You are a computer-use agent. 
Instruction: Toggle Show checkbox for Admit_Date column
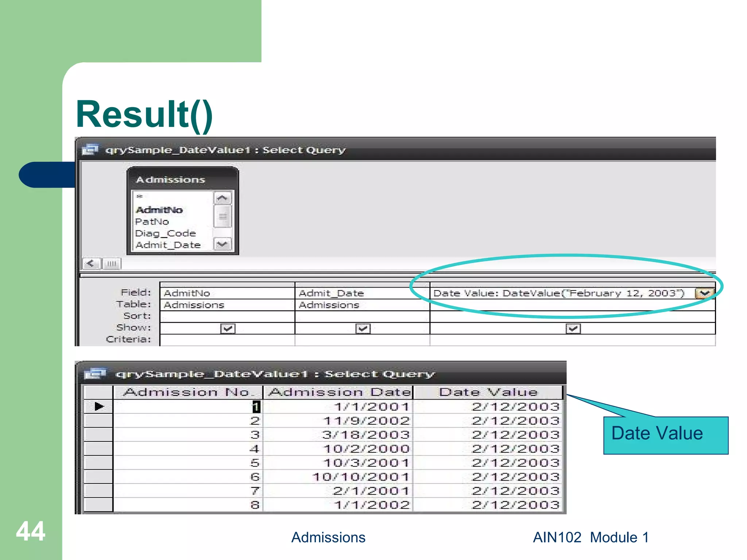[363, 328]
